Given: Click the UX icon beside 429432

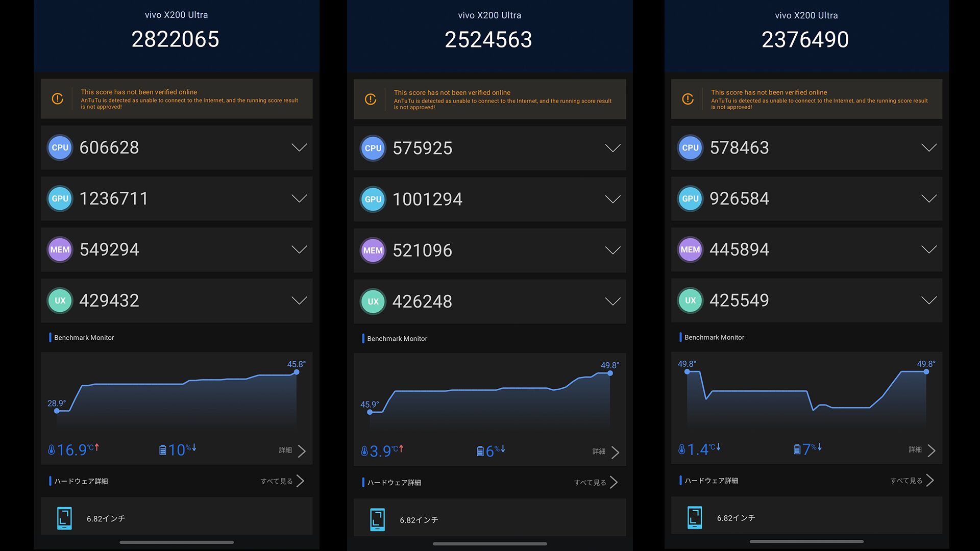Looking at the screenshot, I should tap(60, 300).
